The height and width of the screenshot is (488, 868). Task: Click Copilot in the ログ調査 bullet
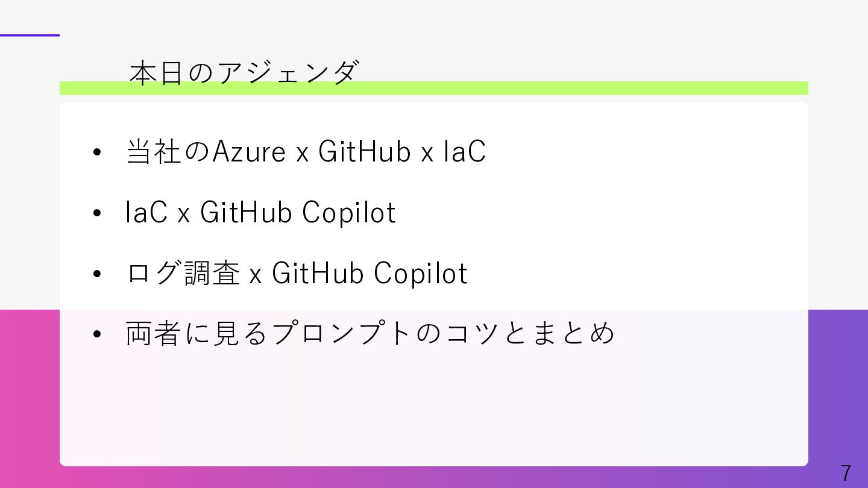[x=420, y=273]
